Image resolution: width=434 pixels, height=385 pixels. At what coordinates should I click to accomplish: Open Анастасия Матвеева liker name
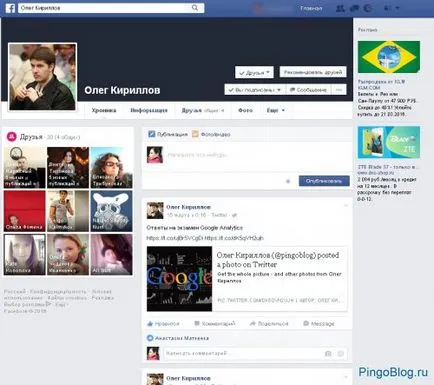pyautogui.click(x=182, y=338)
